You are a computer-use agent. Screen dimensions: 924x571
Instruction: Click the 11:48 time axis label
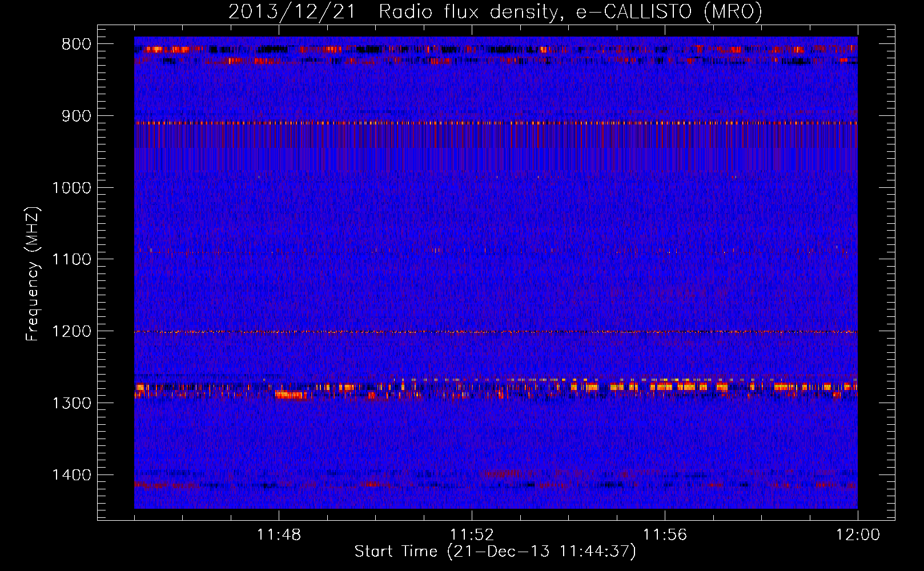279,535
